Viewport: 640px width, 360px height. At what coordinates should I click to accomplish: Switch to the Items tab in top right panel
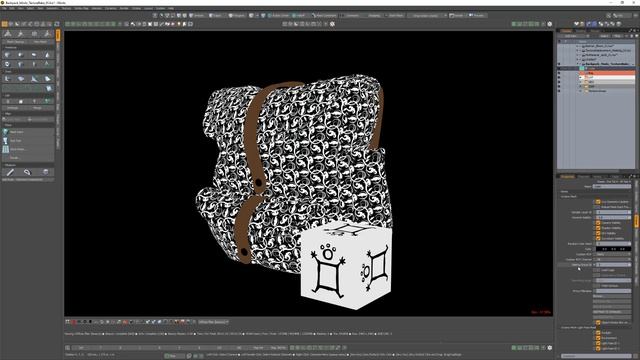click(567, 31)
